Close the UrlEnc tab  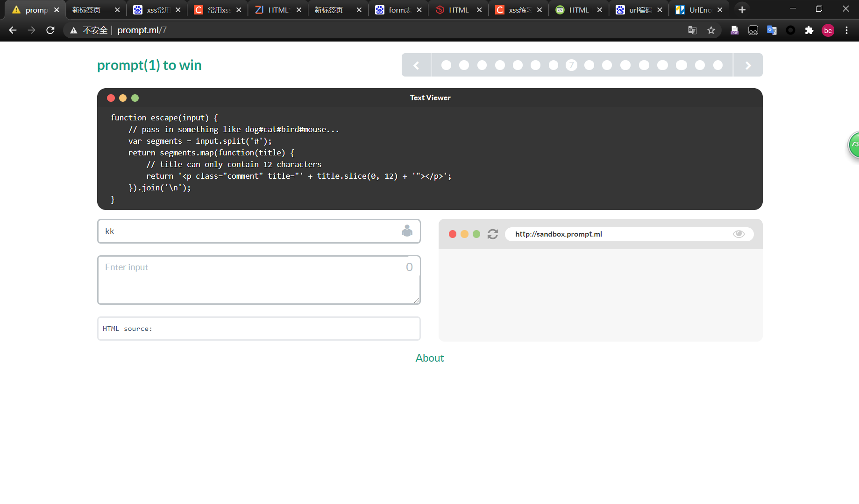tap(720, 10)
